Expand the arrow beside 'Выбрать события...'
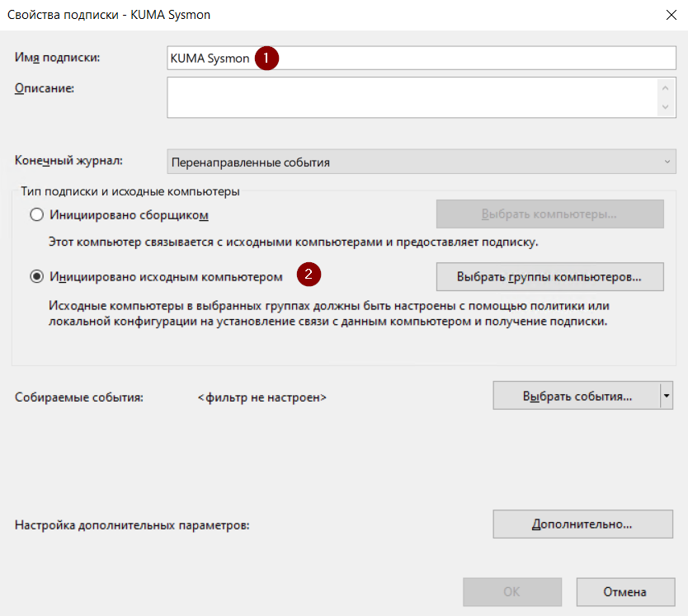The image size is (688, 616). coord(666,396)
